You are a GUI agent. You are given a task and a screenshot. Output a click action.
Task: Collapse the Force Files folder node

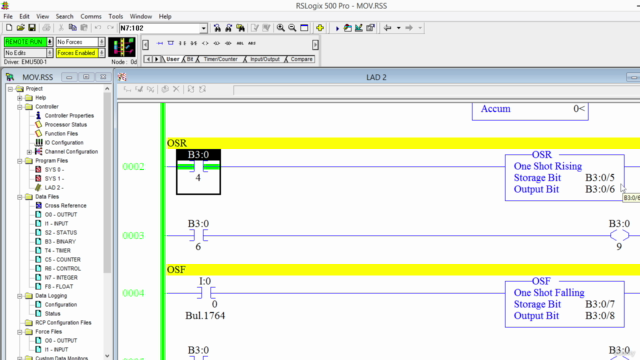20,331
